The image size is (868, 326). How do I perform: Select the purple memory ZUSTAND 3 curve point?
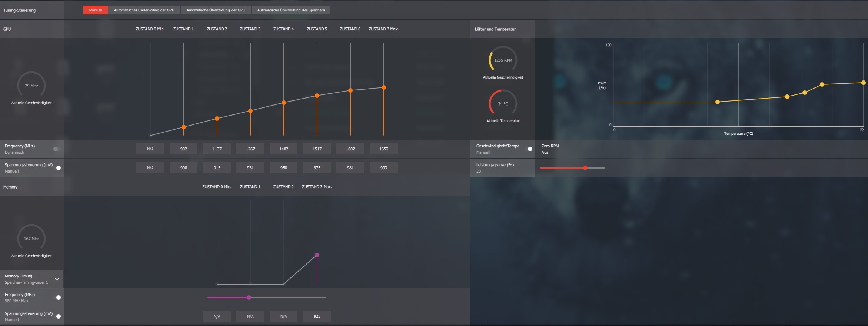point(317,255)
